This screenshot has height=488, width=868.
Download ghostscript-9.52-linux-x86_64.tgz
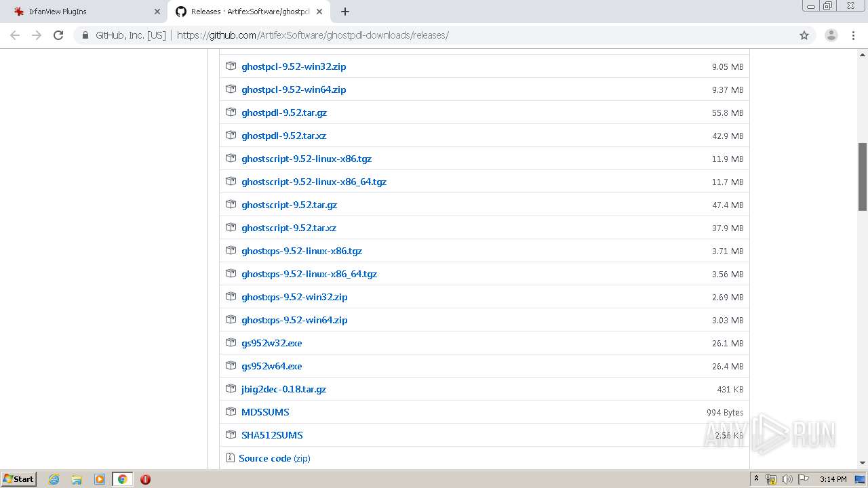(314, 182)
